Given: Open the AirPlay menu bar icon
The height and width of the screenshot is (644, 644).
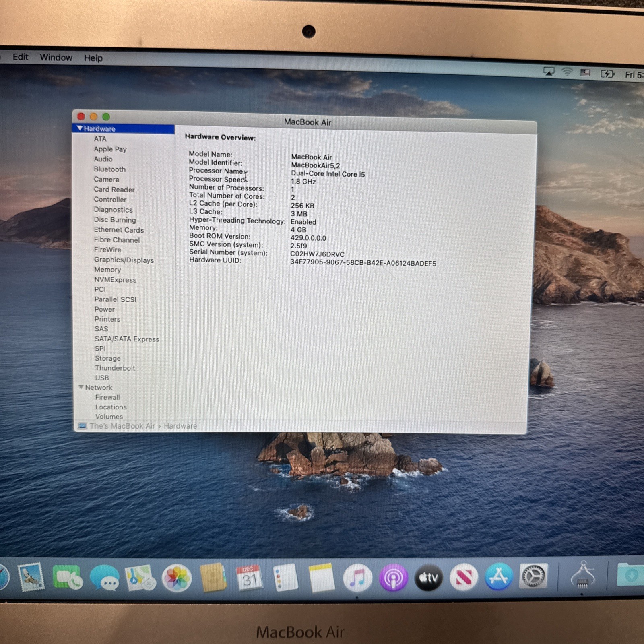Looking at the screenshot, I should pyautogui.click(x=549, y=72).
